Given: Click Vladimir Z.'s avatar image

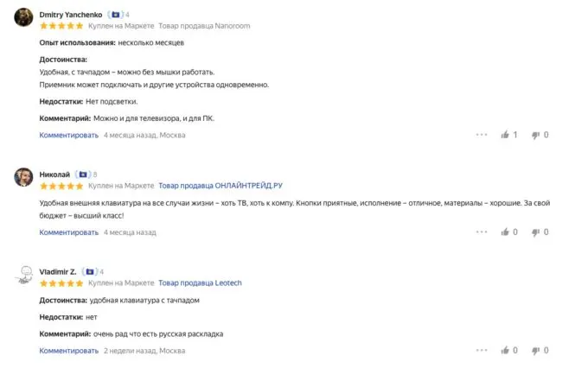Looking at the screenshot, I should [24, 276].
